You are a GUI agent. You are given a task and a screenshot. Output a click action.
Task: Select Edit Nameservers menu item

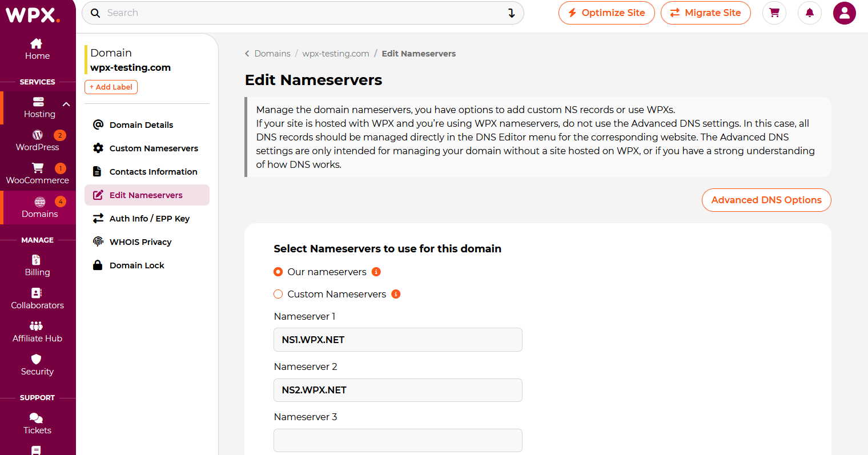click(x=147, y=195)
